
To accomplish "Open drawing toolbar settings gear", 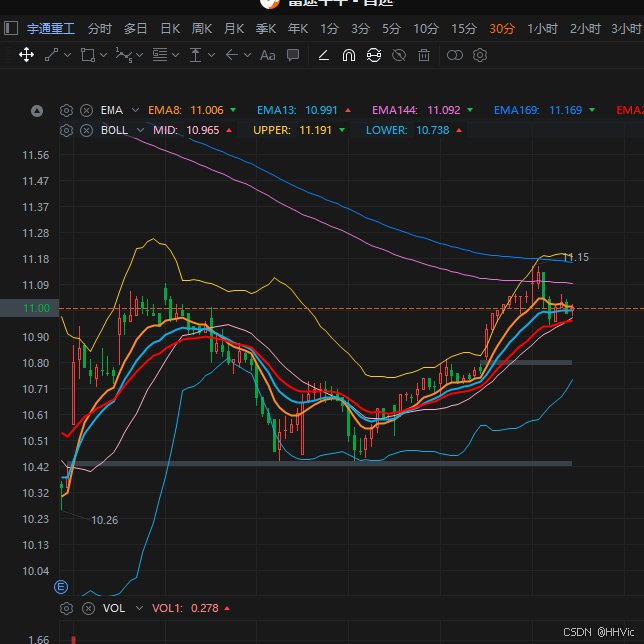I will tap(480, 55).
